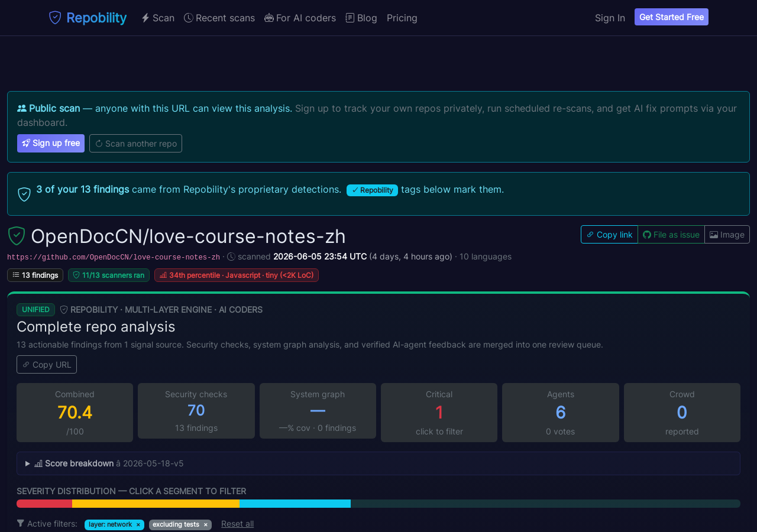Click Scan another repo button
Viewport: 757px width, 532px height.
tap(135, 143)
